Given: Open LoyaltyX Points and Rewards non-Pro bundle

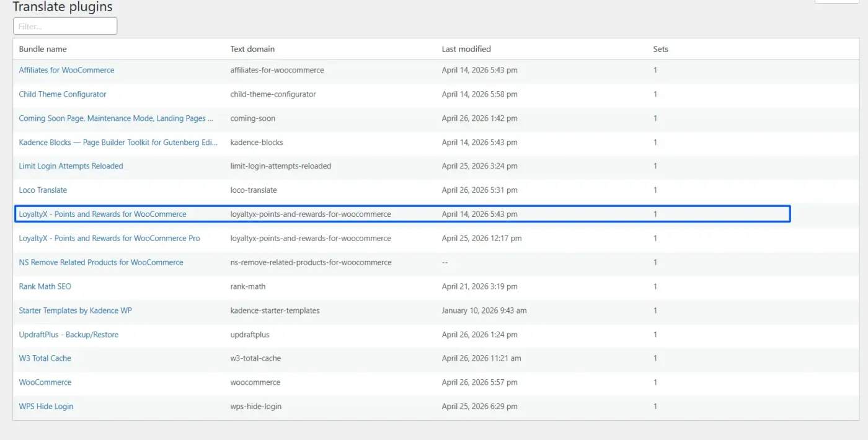Looking at the screenshot, I should pyautogui.click(x=102, y=214).
